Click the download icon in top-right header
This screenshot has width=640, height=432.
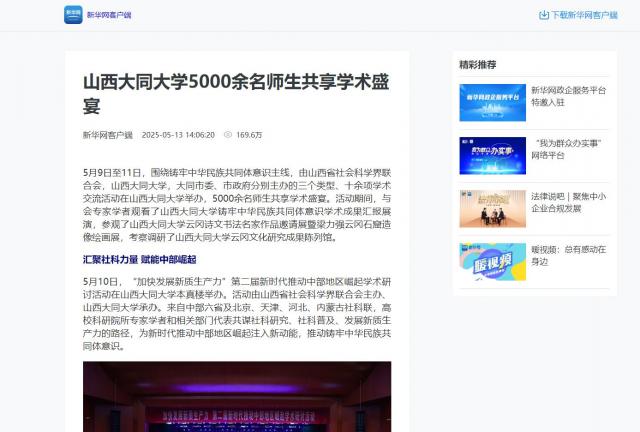[x=544, y=15]
